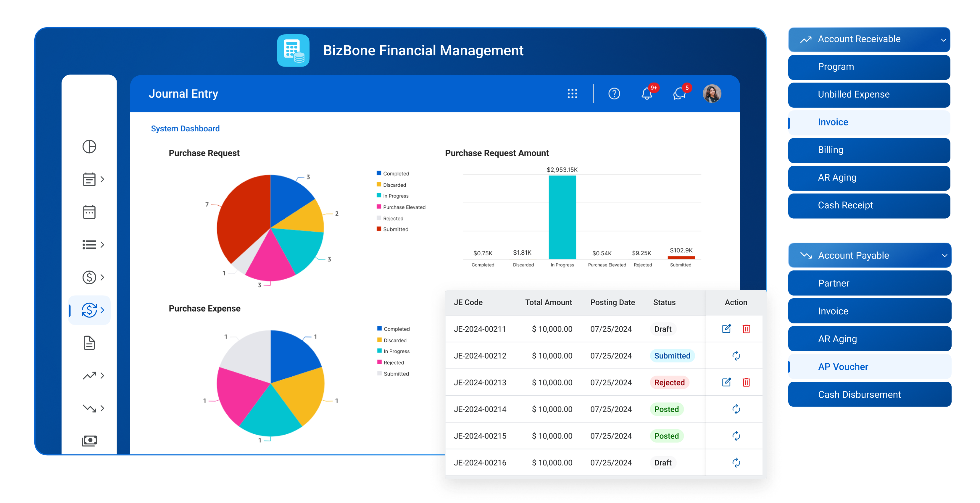Refresh status of JE-2024-00215

pos(736,436)
